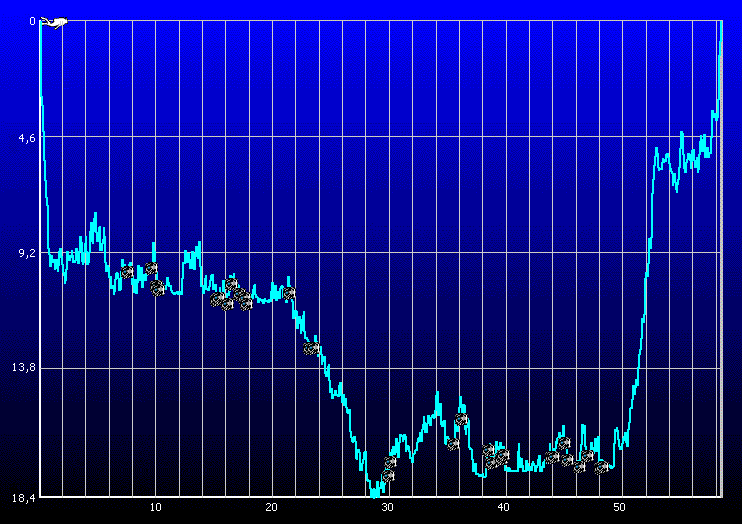Click the depth axis label 0

tap(32, 21)
